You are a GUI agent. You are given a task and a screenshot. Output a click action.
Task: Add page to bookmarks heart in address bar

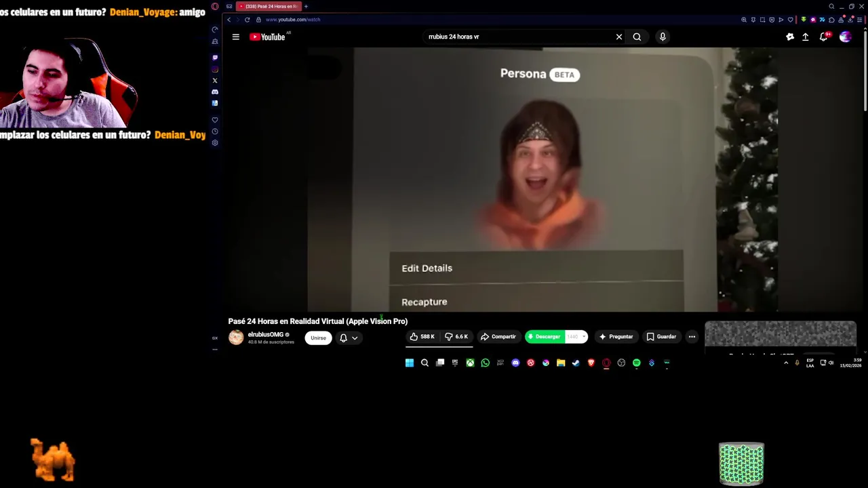click(791, 20)
